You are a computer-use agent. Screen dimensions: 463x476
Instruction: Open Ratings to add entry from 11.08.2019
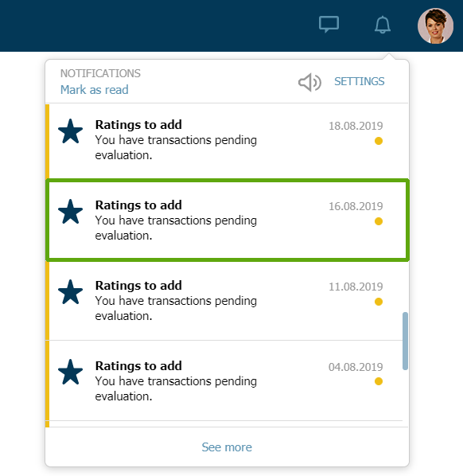click(227, 301)
